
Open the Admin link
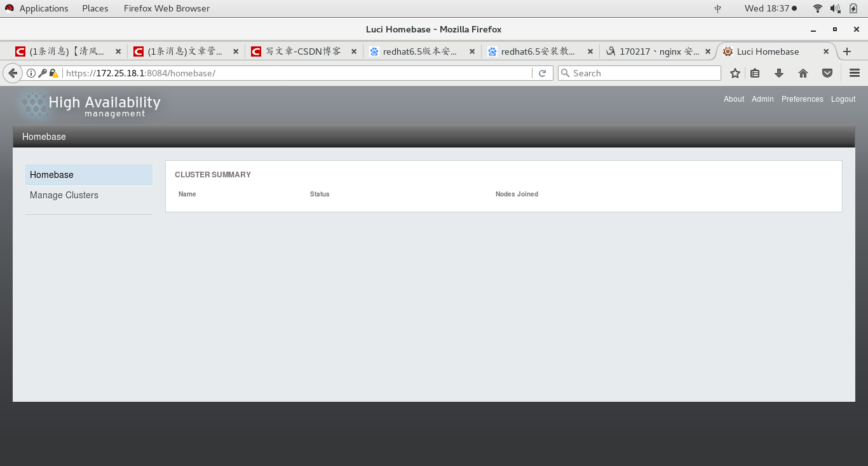pos(763,99)
